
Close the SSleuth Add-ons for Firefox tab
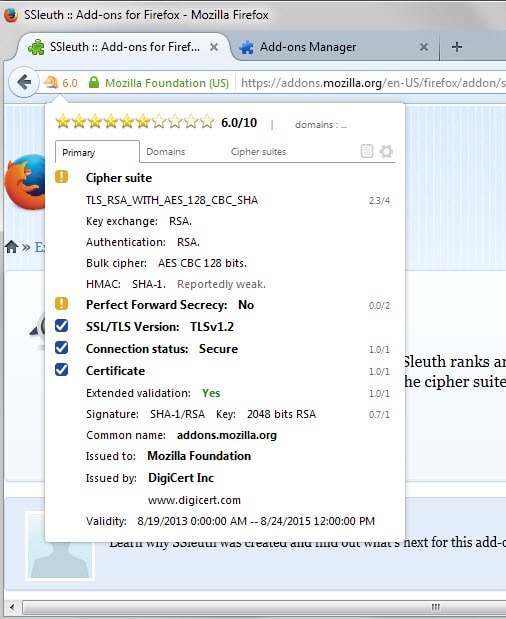(x=214, y=47)
